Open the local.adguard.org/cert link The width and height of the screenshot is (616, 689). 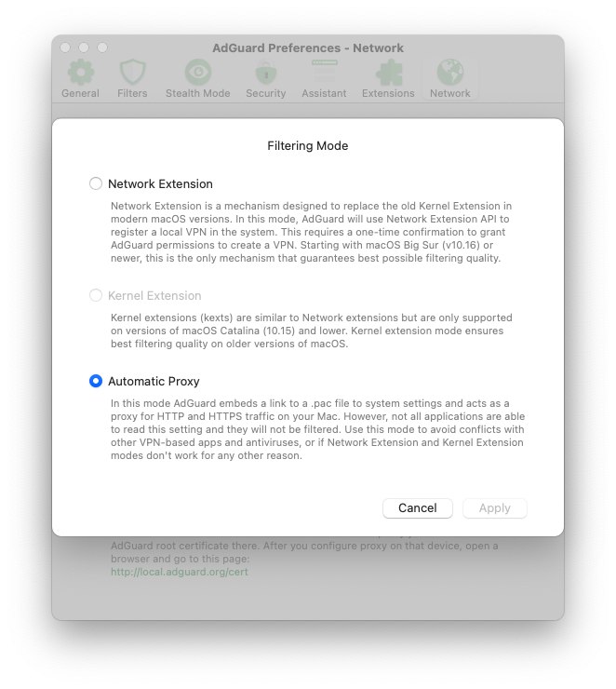(180, 572)
